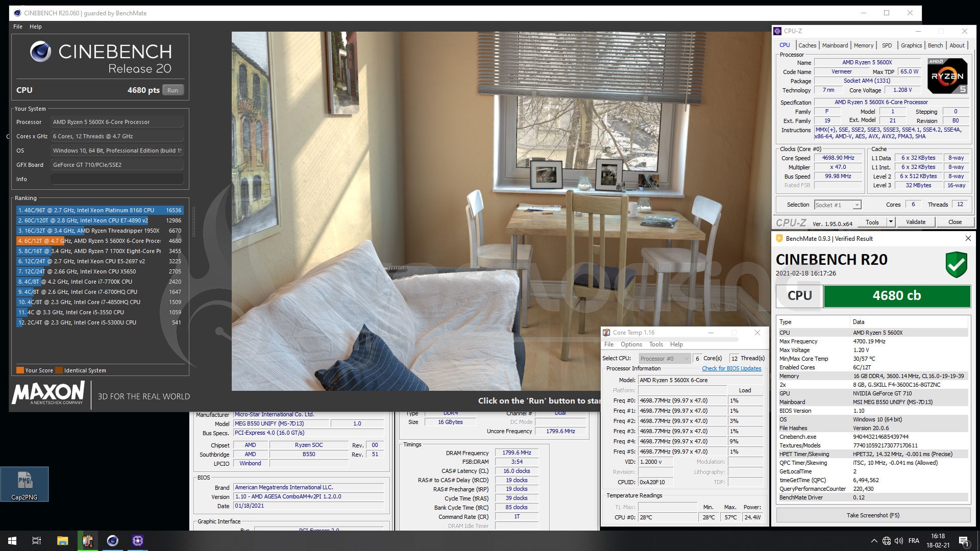Select the Ryzen 5 5600X ranking row
The height and width of the screenshot is (551, 980).
point(100,241)
